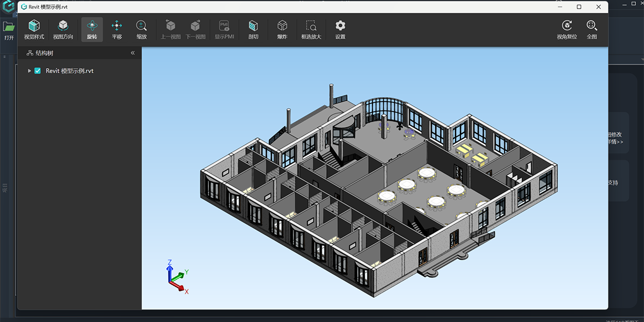Choose the 缩放 zoom tool
The height and width of the screenshot is (322, 644).
(x=141, y=30)
